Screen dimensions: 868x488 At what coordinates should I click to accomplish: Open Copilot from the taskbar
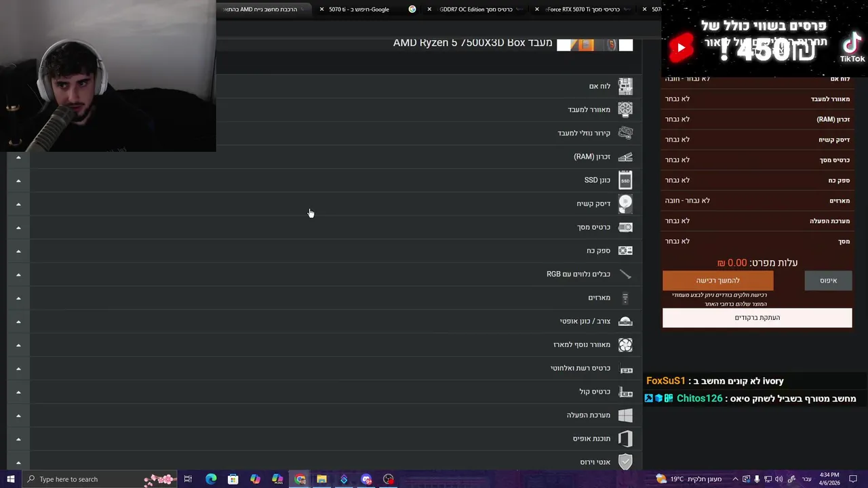(x=255, y=479)
